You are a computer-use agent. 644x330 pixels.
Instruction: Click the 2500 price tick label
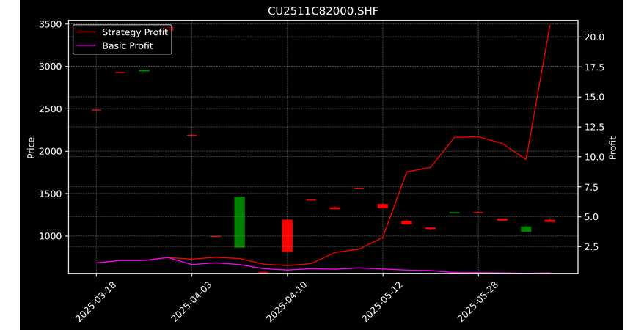51,109
